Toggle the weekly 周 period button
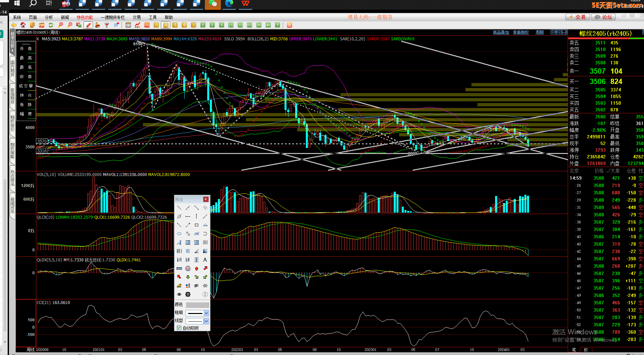Image resolution: width=644 pixels, height=355 pixels. [166, 25]
